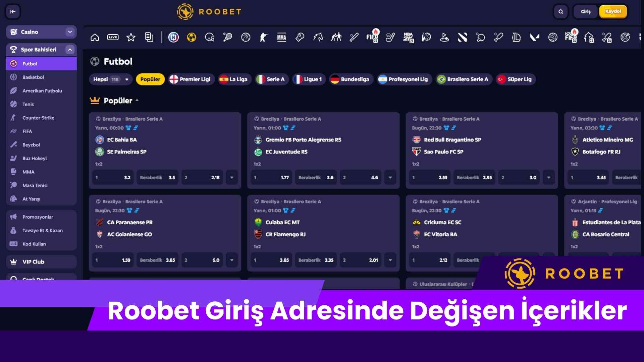Expand more markets for Gremio vs Juventude
This screenshot has width=644, height=362.
click(390, 177)
